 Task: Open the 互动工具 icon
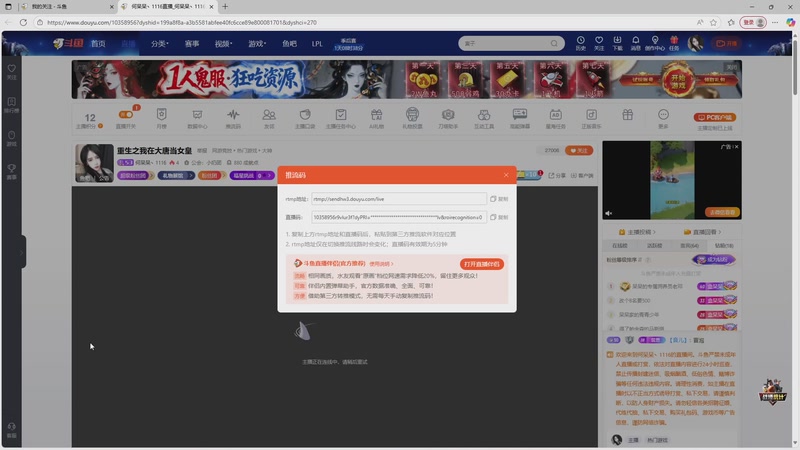pos(484,118)
